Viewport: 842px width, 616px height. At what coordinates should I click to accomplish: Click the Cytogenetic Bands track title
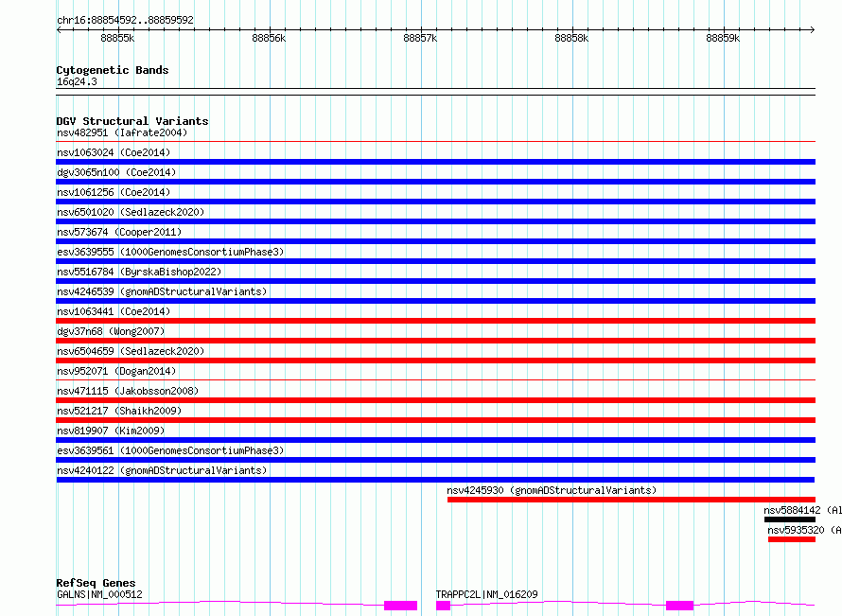[113, 70]
